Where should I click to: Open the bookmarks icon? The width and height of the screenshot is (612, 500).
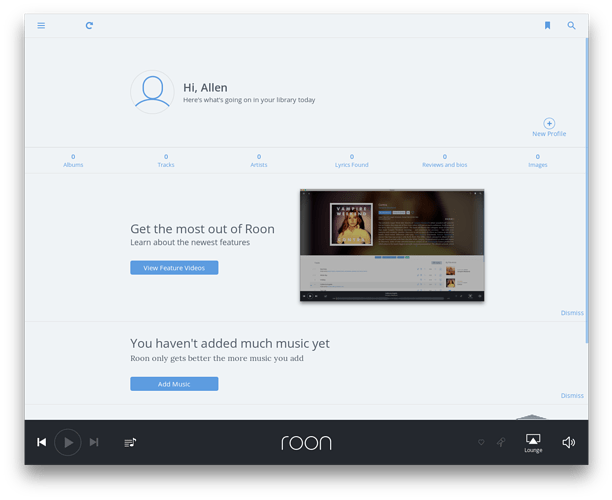548,26
